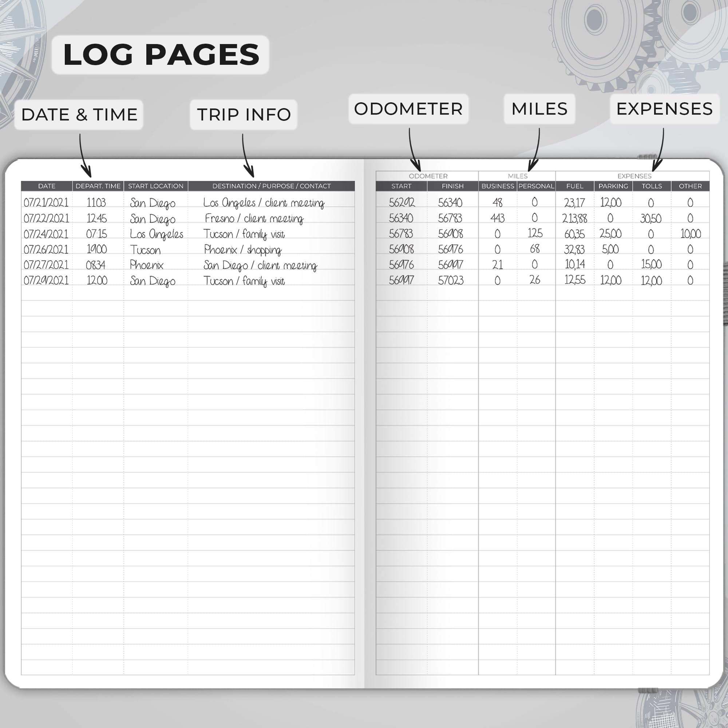Image resolution: width=728 pixels, height=728 pixels.
Task: Click destination "Los Angeles / client meeting"
Action: coord(264,203)
